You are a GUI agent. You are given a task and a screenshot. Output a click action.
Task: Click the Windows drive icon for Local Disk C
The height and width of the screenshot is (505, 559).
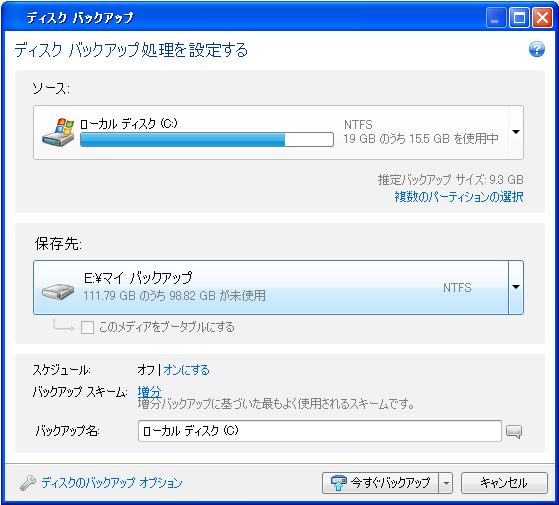(x=58, y=132)
